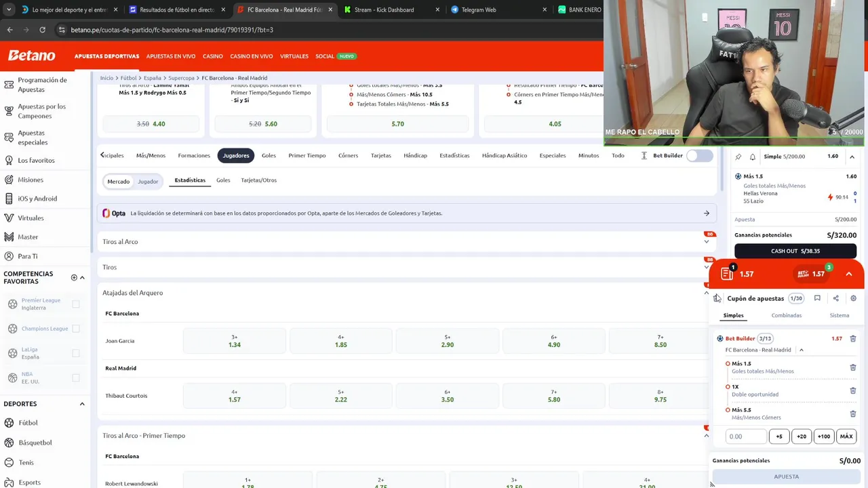Viewport: 868px width, 488px height.
Task: Click bell notification icon on open bet
Action: (x=752, y=157)
